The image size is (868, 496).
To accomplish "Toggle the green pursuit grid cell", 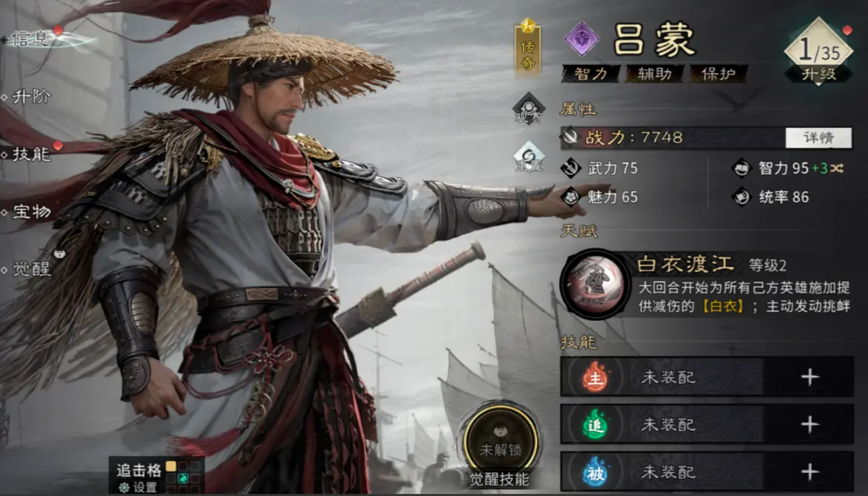I will pos(183,478).
